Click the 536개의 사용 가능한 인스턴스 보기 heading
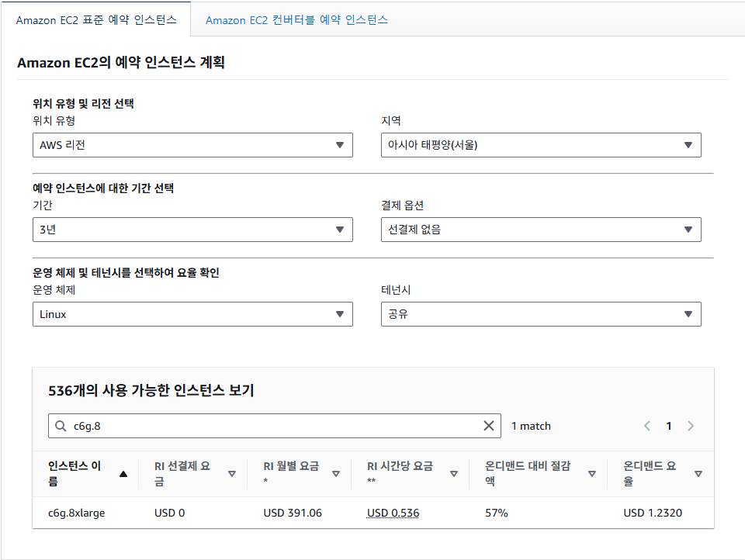 (x=151, y=390)
